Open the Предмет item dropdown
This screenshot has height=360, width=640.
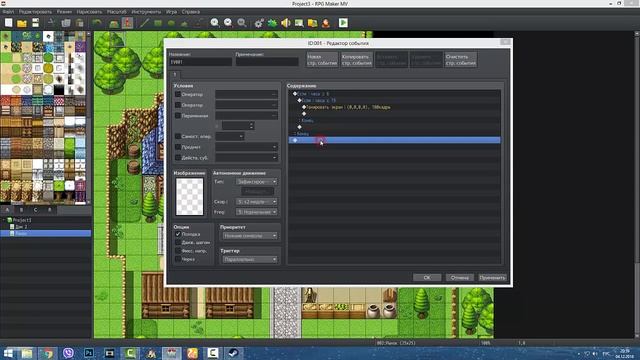point(247,147)
